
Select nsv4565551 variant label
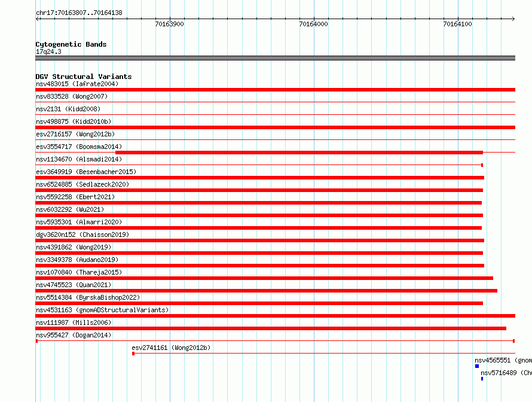tap(503, 360)
